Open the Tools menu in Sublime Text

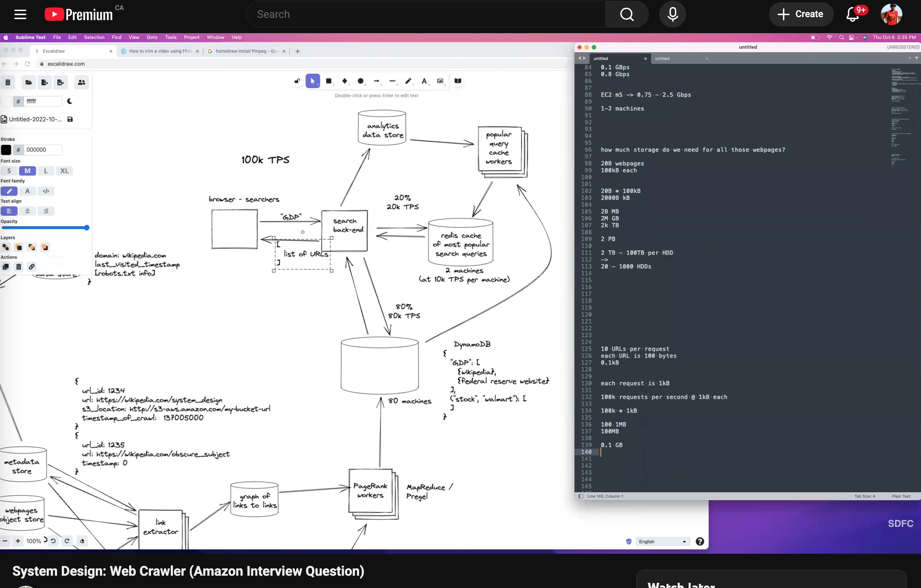pos(170,37)
